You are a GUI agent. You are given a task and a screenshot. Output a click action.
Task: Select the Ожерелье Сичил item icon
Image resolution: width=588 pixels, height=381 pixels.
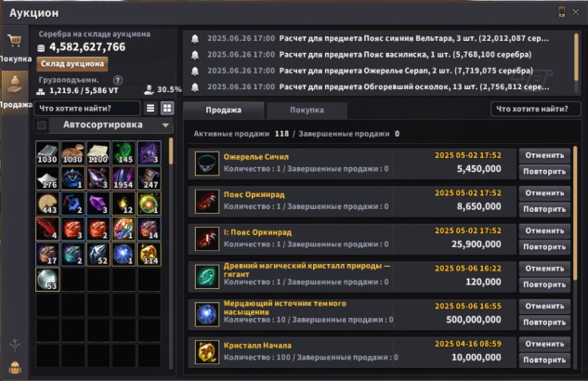point(207,164)
